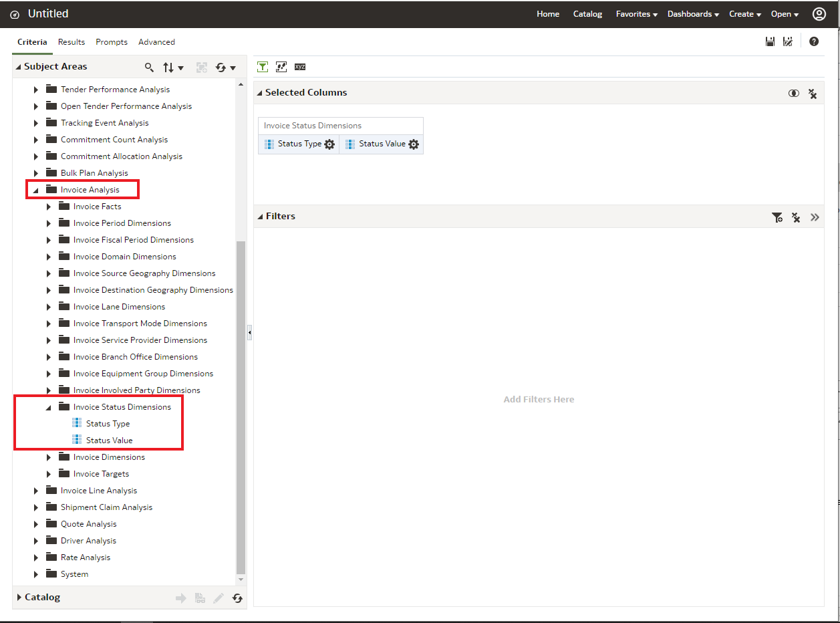Open the Favorites menu

click(x=637, y=14)
